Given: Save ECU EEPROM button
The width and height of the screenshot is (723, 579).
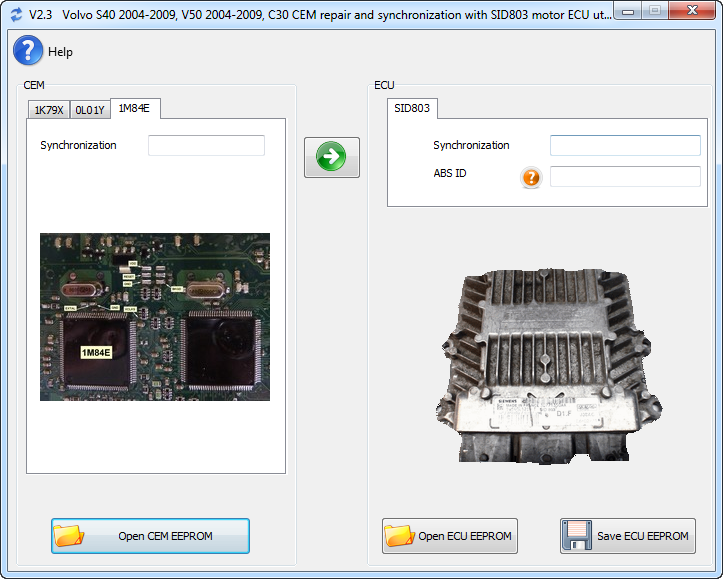Looking at the screenshot, I should [628, 536].
